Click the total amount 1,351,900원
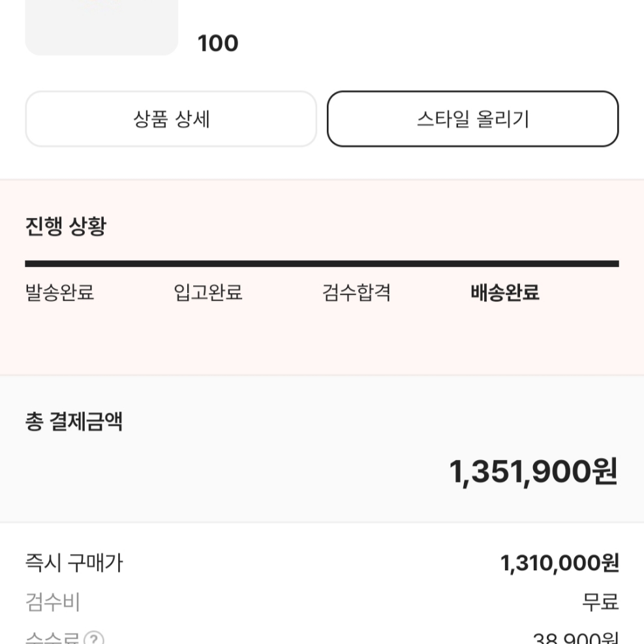Screen dimensions: 644x644 point(534,472)
